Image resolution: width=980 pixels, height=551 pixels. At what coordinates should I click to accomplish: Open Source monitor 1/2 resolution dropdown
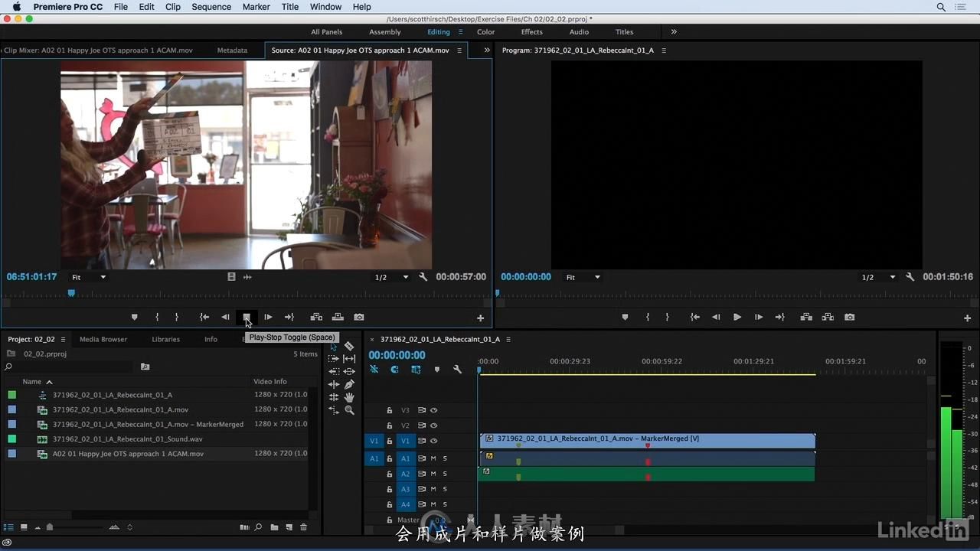[391, 277]
